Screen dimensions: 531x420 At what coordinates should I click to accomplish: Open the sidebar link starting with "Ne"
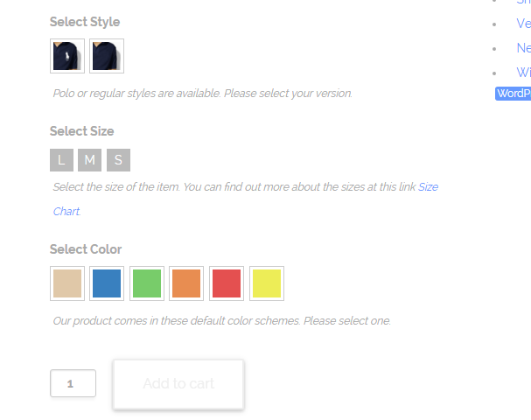click(522, 48)
